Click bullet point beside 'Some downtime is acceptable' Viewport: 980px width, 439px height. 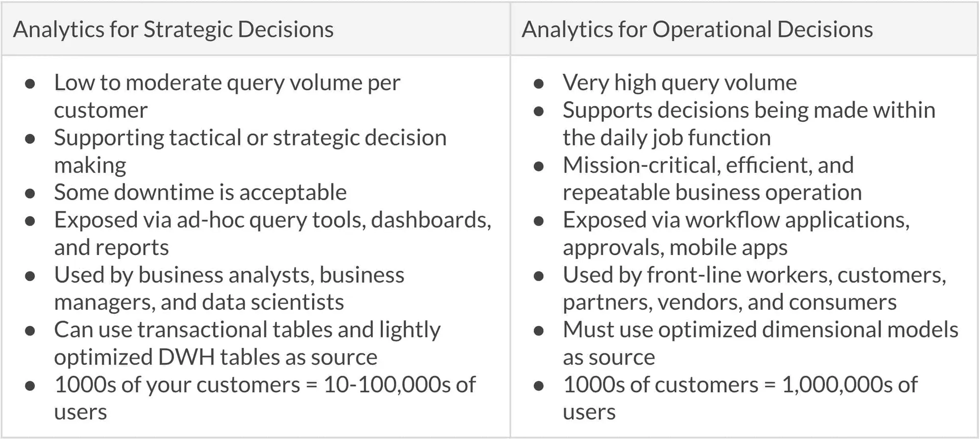coord(30,194)
